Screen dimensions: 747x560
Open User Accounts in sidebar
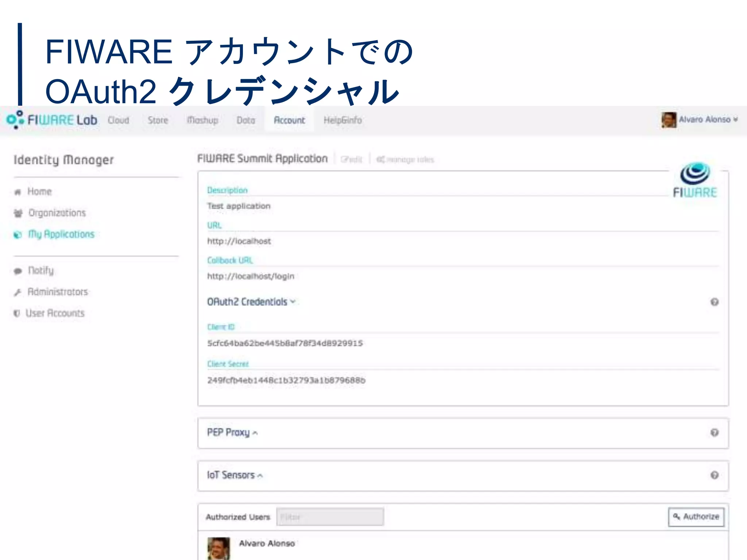[55, 313]
